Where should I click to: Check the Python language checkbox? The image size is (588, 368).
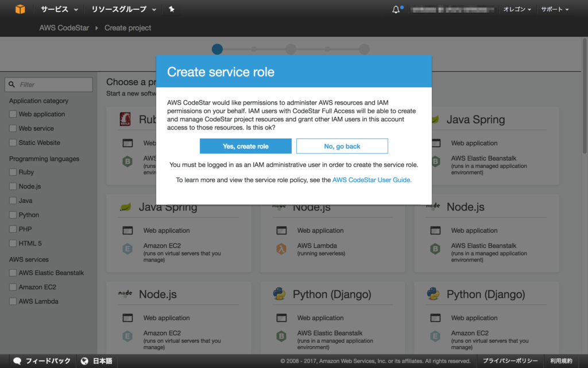13,215
